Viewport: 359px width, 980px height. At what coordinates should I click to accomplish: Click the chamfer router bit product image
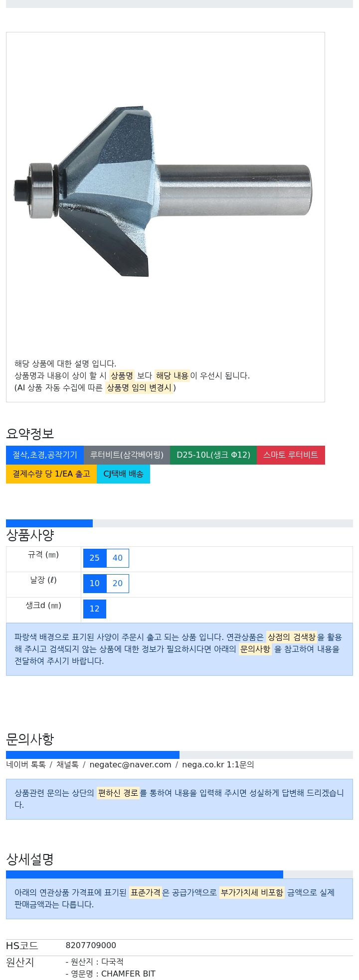click(163, 192)
